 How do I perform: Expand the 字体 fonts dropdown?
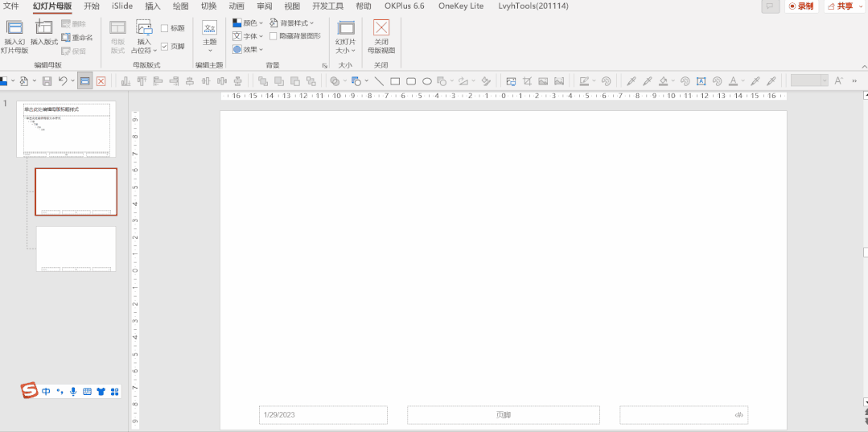pyautogui.click(x=248, y=36)
